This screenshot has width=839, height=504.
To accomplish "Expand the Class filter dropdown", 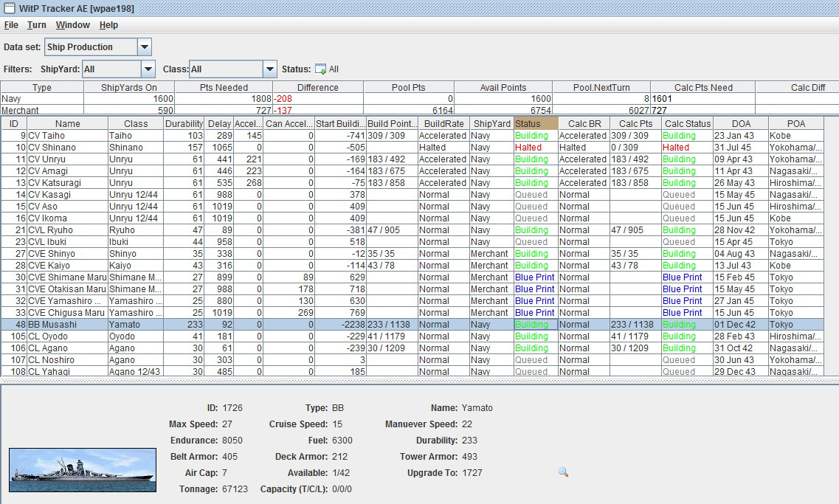I will pos(270,69).
